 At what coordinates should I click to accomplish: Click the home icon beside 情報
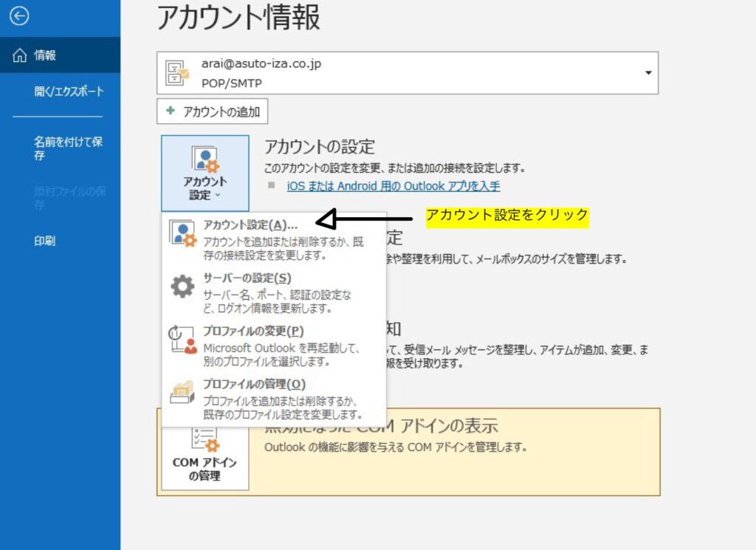(x=20, y=55)
